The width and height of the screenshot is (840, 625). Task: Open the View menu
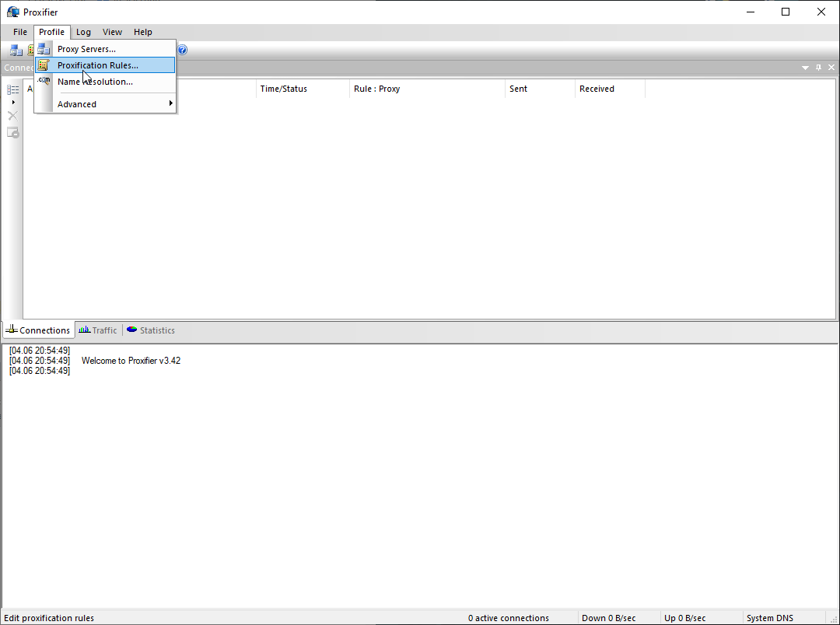coord(112,32)
